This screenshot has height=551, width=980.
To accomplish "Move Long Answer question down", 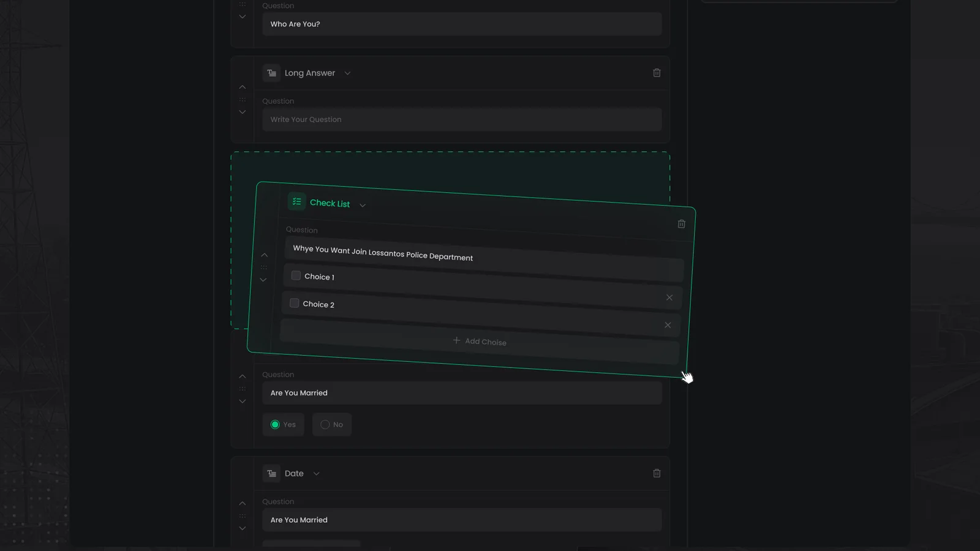I will [243, 112].
